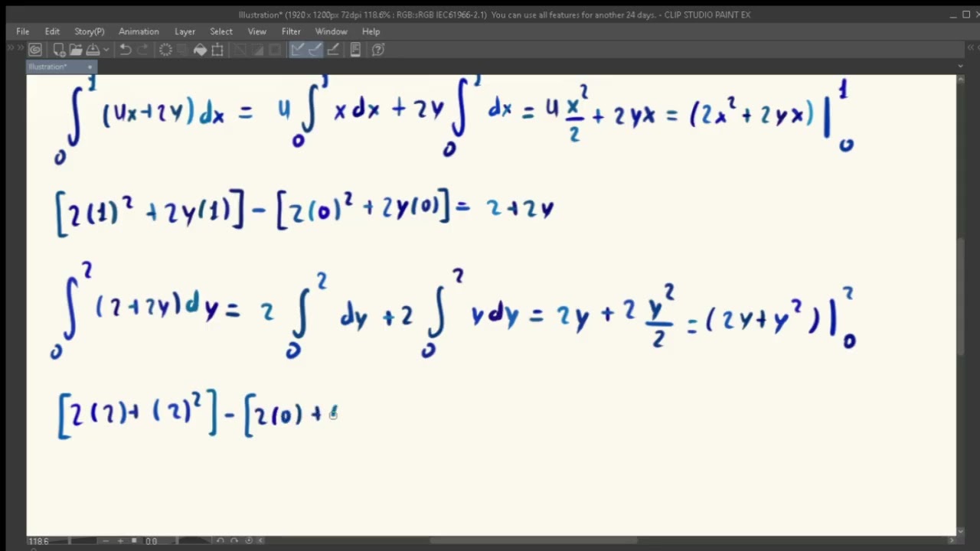Click the scroll-right arrow of horizontal scrollbar
Screen dimensions: 980x551
(952, 540)
